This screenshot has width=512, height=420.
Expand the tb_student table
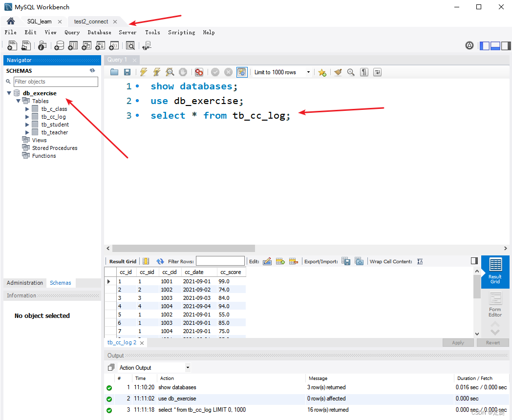(27, 125)
